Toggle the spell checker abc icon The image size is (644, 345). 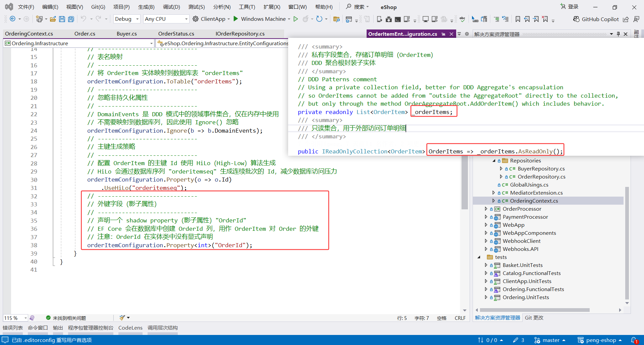[463, 19]
